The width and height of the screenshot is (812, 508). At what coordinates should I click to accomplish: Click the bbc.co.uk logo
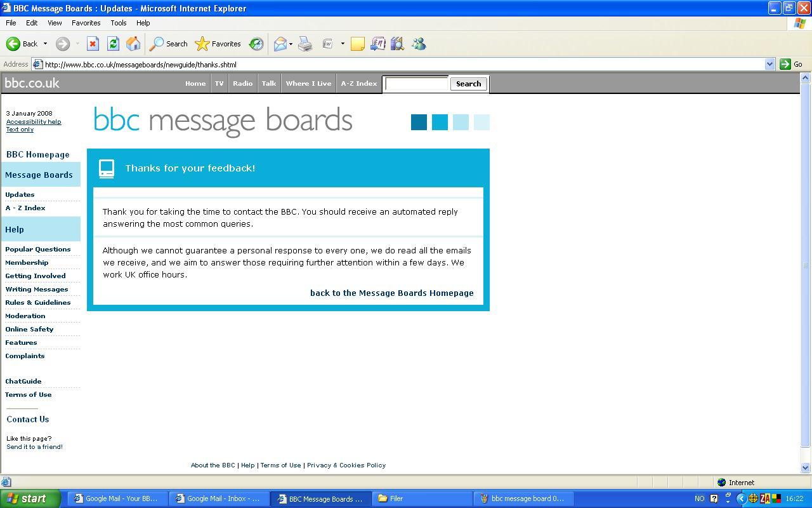tap(32, 83)
